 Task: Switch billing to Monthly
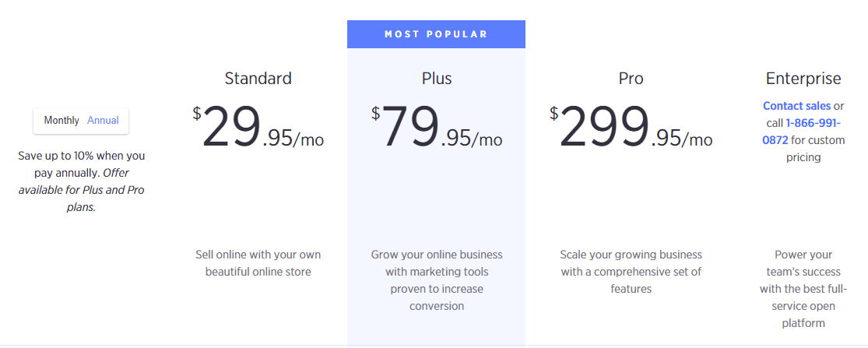point(61,121)
